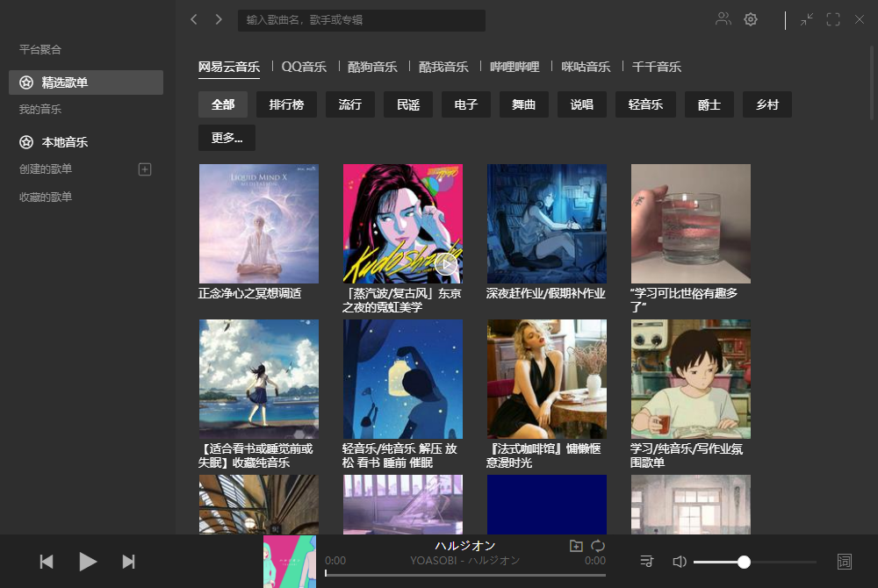Click the volume speaker icon to mute
Viewport: 878px width, 588px height.
679,561
